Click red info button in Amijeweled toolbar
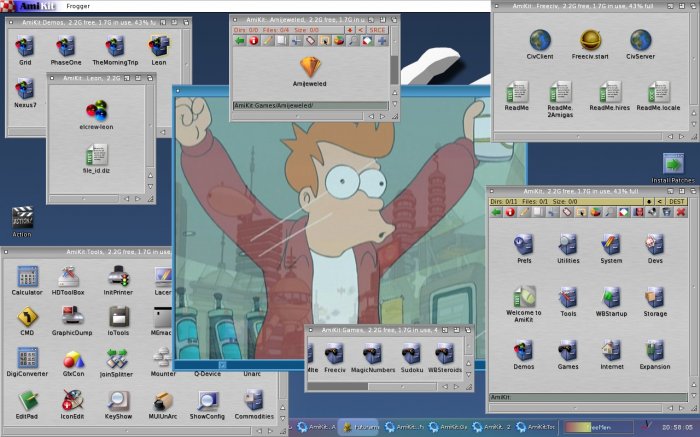The width and height of the screenshot is (700, 437). click(254, 41)
